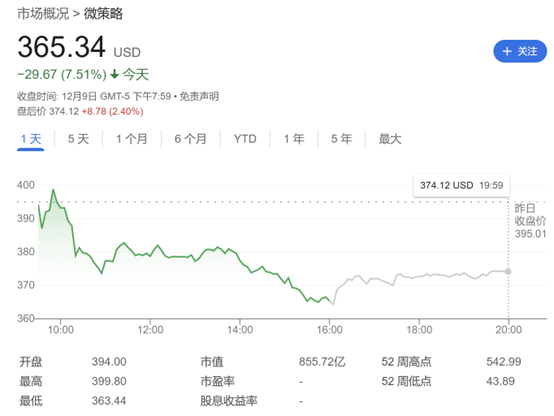Click the morning peak near 400 on chart
554x416 pixels.
click(53, 190)
